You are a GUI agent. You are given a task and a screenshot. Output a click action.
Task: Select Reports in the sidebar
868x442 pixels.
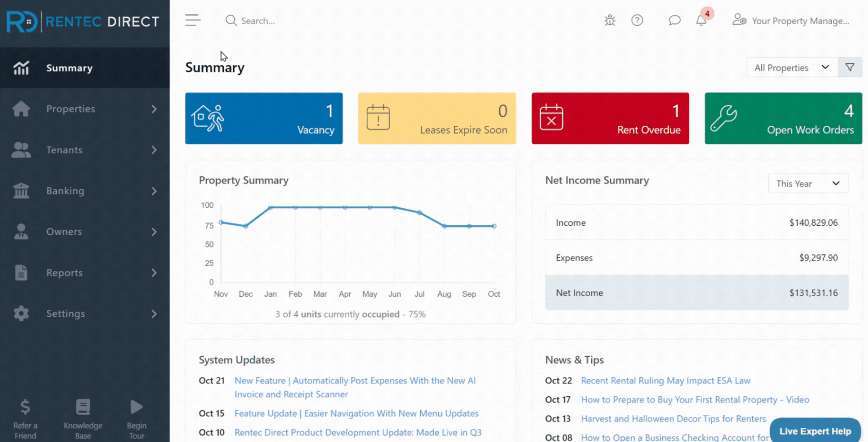[85, 273]
